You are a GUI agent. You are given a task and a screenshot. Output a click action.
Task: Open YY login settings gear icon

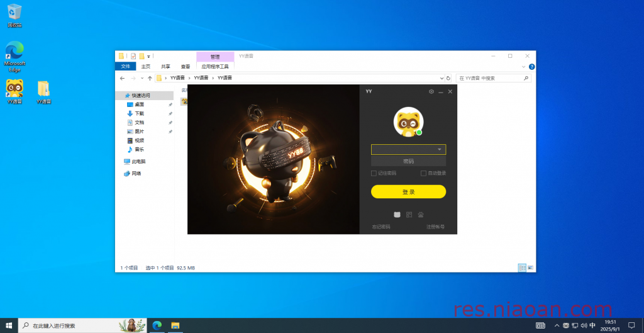[x=431, y=92]
